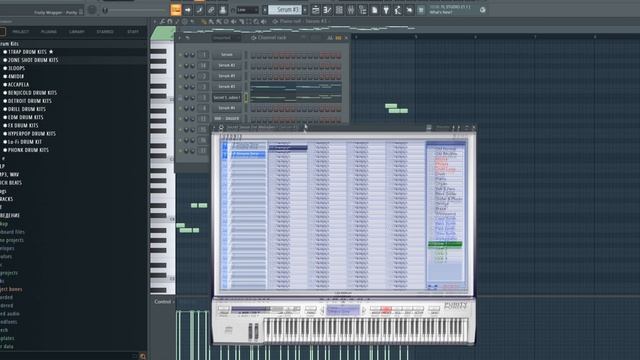Click the plus icon in Channel rack header

[x=179, y=38]
